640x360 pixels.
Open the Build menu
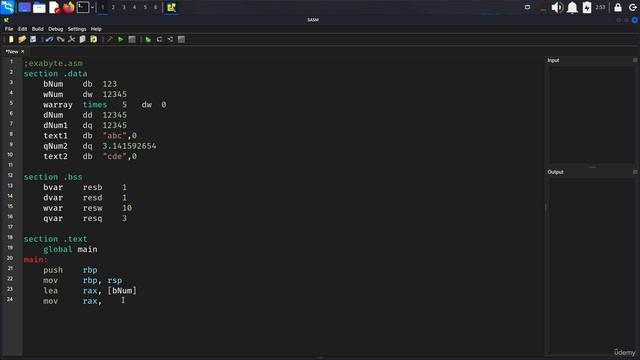coord(38,29)
